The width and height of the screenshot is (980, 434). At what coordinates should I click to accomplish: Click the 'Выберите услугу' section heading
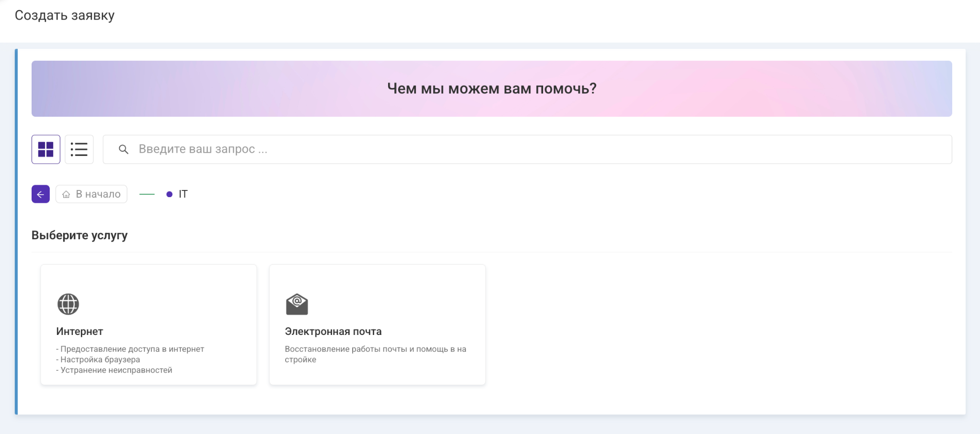79,235
